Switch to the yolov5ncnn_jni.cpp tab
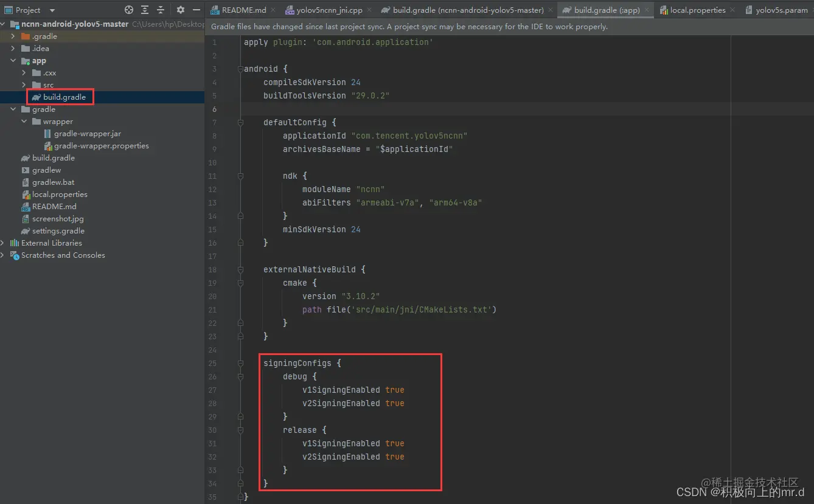Image resolution: width=814 pixels, height=504 pixels. pyautogui.click(x=329, y=10)
